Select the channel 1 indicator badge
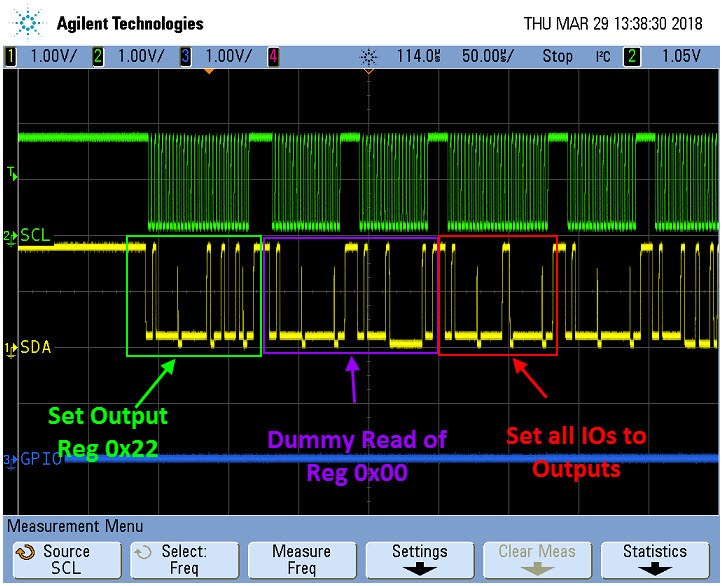The height and width of the screenshot is (586, 723). (10, 57)
